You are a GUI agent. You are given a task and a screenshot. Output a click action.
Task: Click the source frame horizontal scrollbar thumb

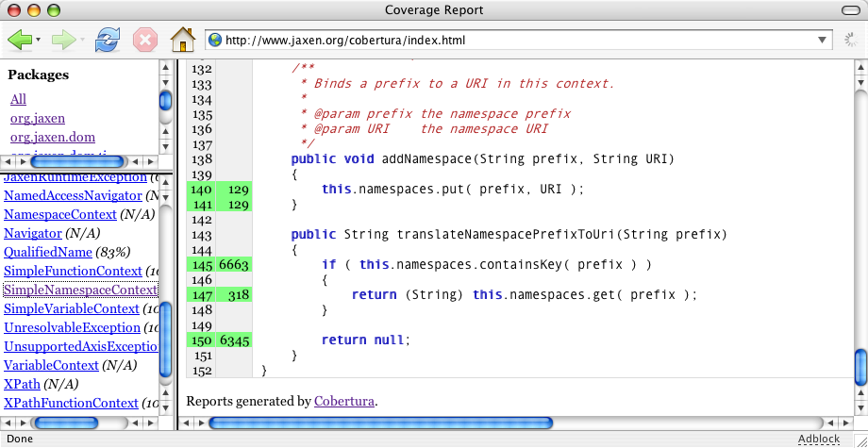(381, 424)
